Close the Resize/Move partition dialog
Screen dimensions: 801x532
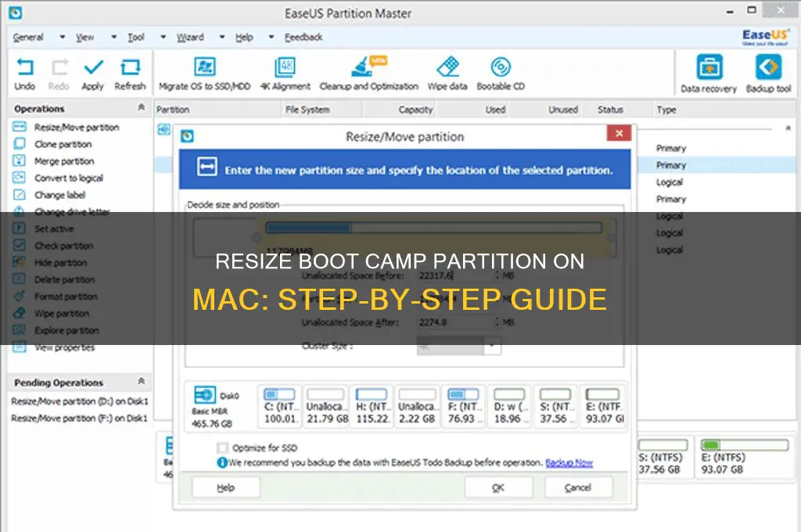click(620, 133)
